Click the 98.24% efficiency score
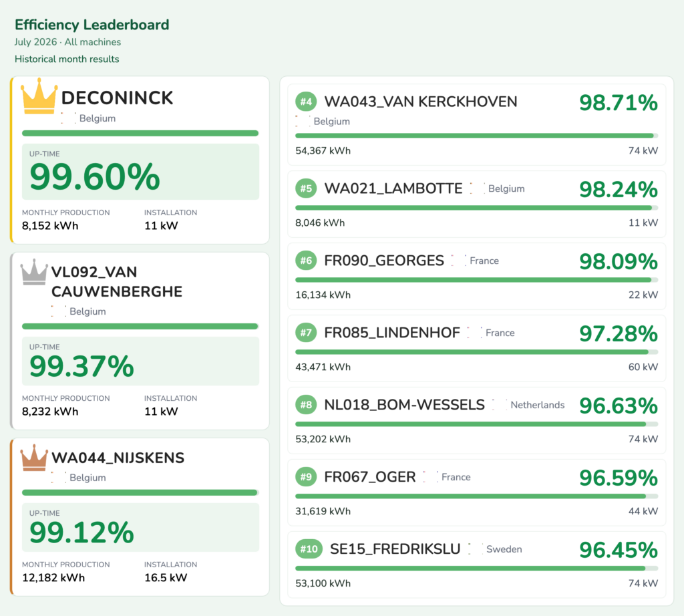 [x=618, y=189]
